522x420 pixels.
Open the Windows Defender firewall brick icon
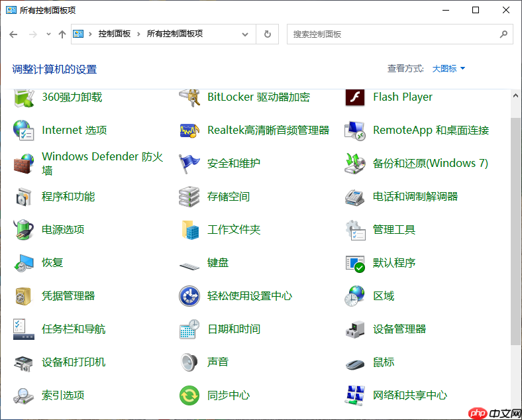tap(24, 164)
